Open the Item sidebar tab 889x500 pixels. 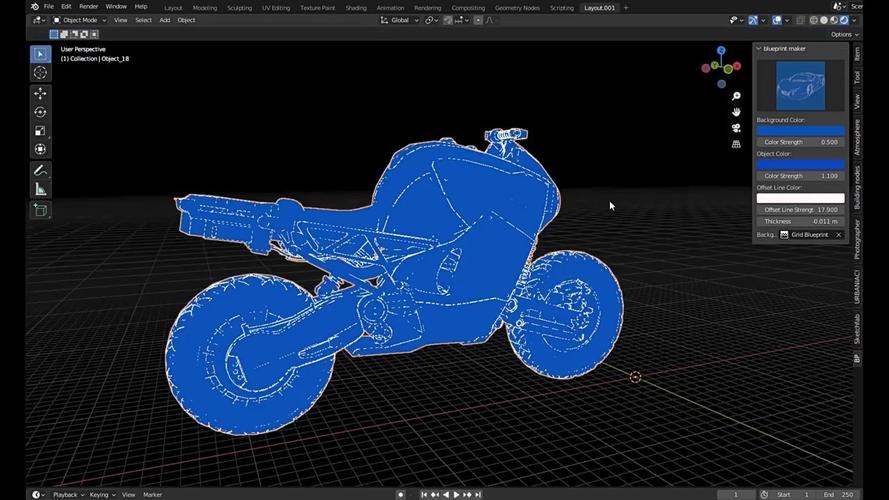(857, 54)
